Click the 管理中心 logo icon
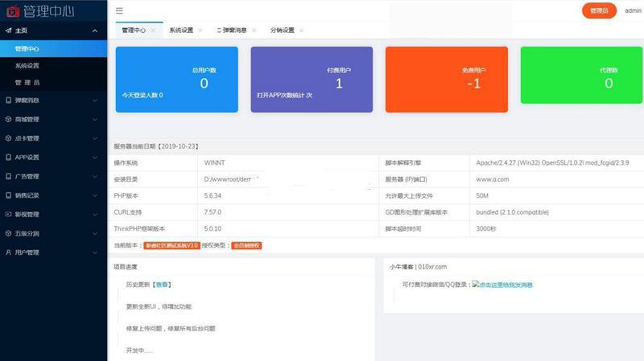Image resolution: width=644 pixels, height=361 pixels. tap(10, 10)
